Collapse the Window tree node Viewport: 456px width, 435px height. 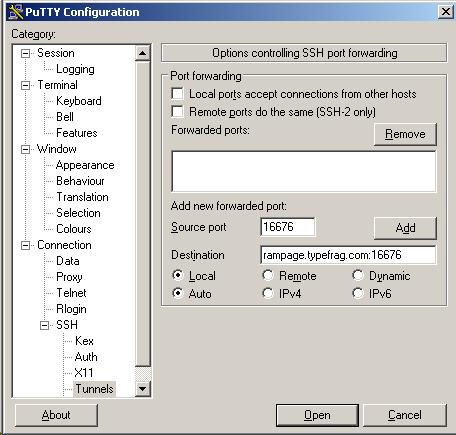pyautogui.click(x=25, y=149)
